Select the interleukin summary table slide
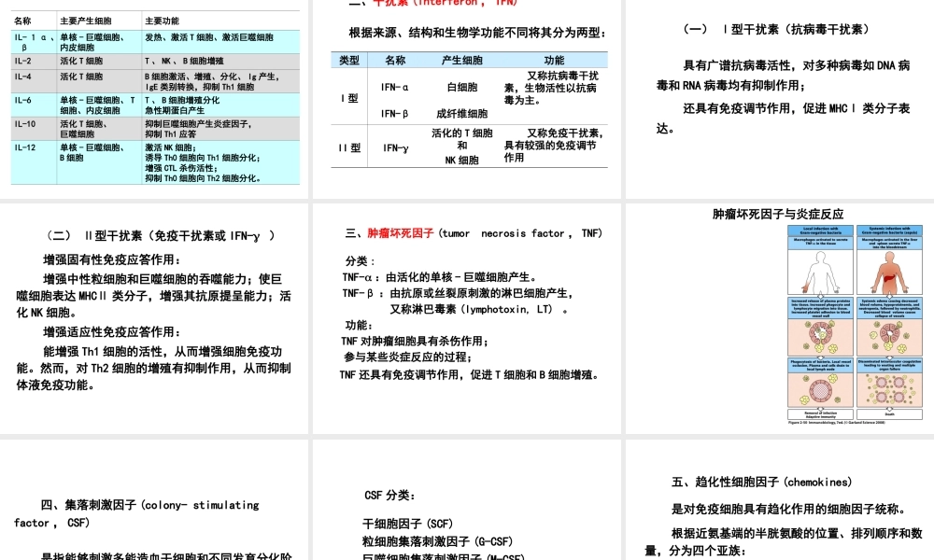 pos(154,98)
